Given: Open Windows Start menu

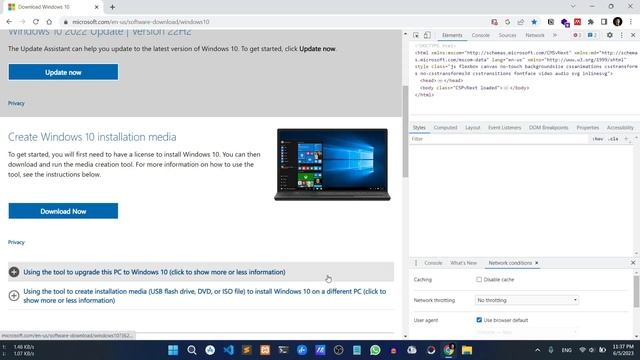Looking at the screenshot, I should (x=173, y=350).
